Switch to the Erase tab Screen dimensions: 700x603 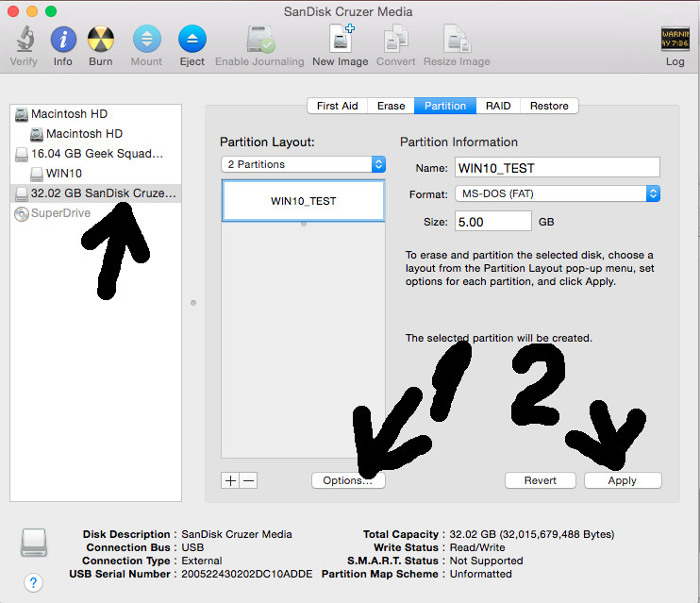point(392,106)
